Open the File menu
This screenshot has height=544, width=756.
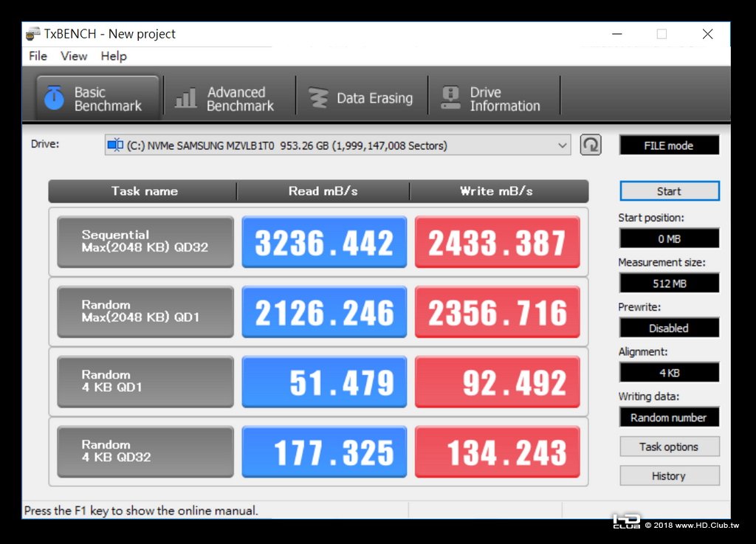pyautogui.click(x=38, y=56)
